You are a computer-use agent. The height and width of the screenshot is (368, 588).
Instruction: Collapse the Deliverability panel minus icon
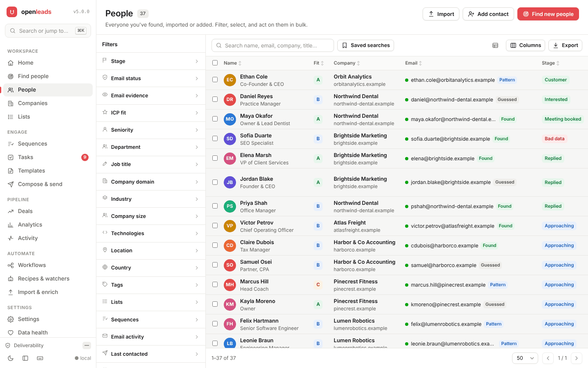click(87, 346)
